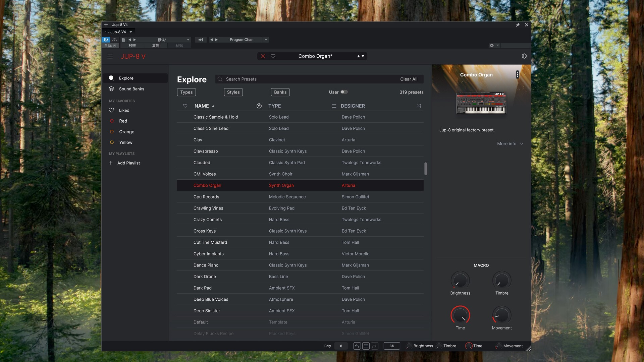644x362 pixels.
Task: Adjust the Brightness macro knob in side panel
Action: tap(460, 280)
